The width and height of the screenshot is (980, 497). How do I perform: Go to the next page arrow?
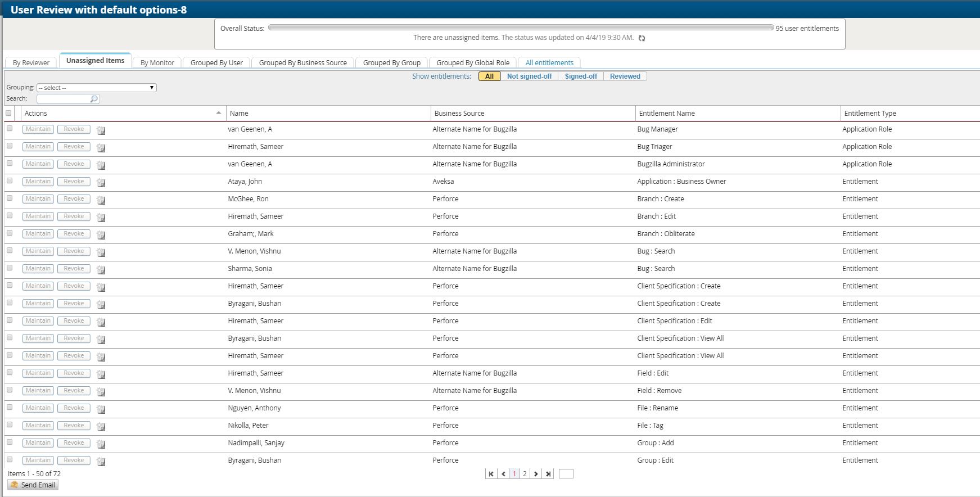(536, 474)
